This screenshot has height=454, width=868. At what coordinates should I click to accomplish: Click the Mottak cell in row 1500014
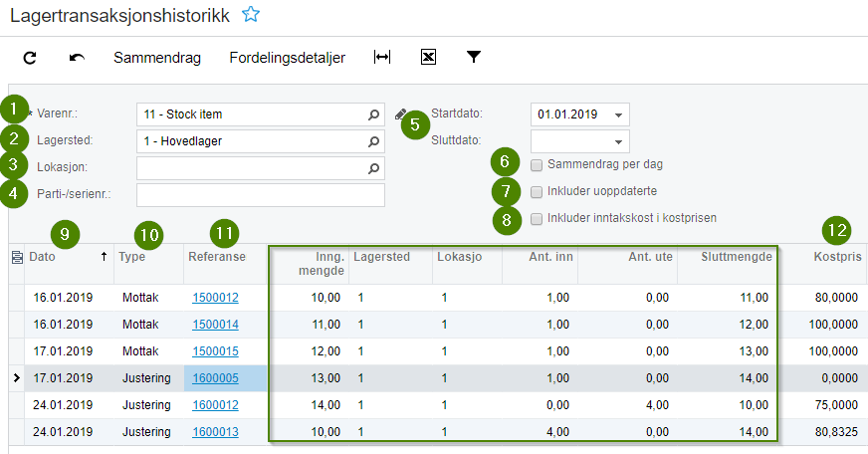(149, 325)
